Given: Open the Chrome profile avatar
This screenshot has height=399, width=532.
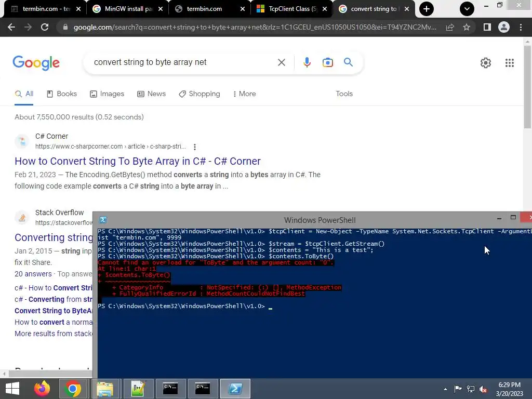Looking at the screenshot, I should tap(504, 27).
